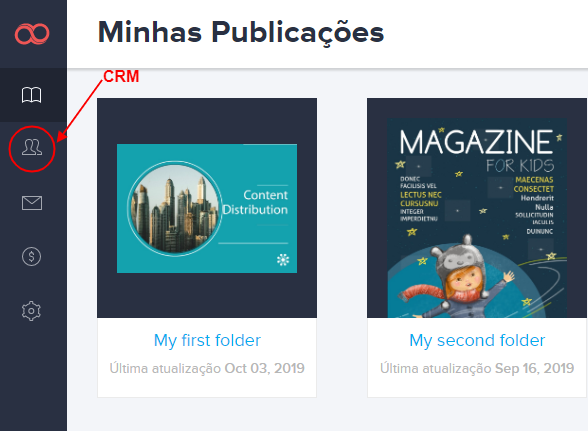Viewport: 588px width, 431px height.
Task: Click the MAGAZINE title on the second cover
Action: click(476, 142)
